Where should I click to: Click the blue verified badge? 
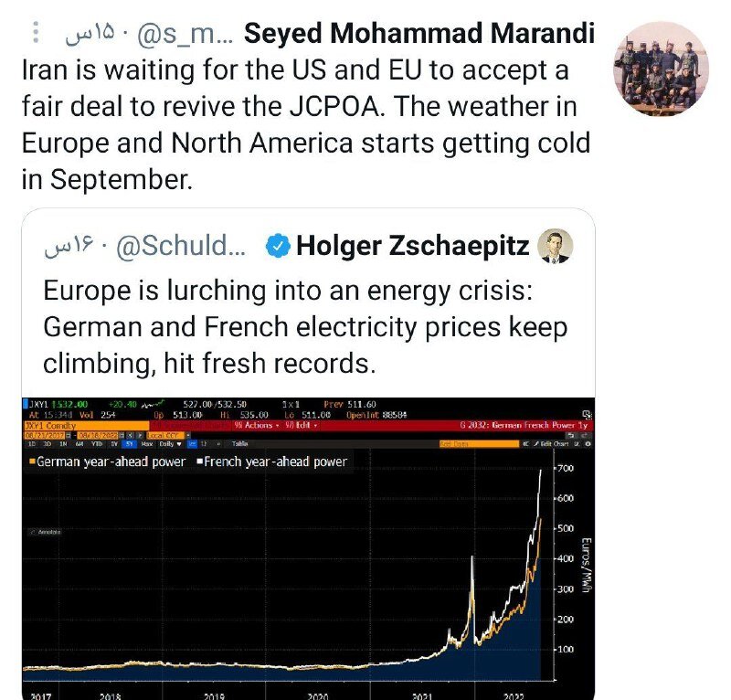tap(280, 245)
